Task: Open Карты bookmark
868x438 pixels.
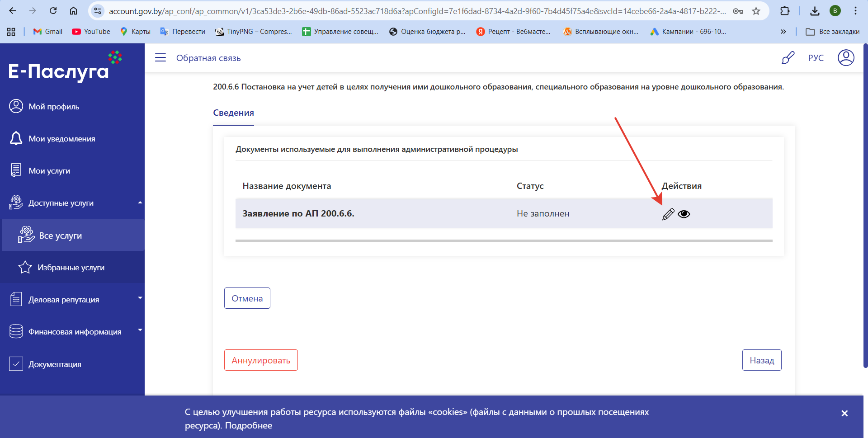Action: [135, 32]
